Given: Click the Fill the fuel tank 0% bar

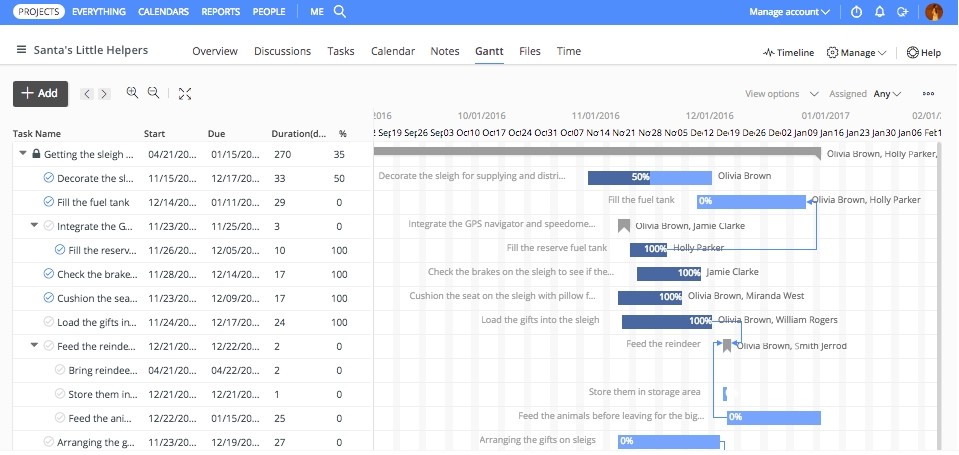Looking at the screenshot, I should coord(751,201).
